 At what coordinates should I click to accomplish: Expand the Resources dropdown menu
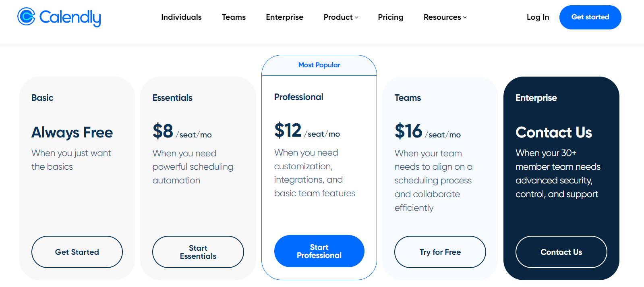(442, 17)
